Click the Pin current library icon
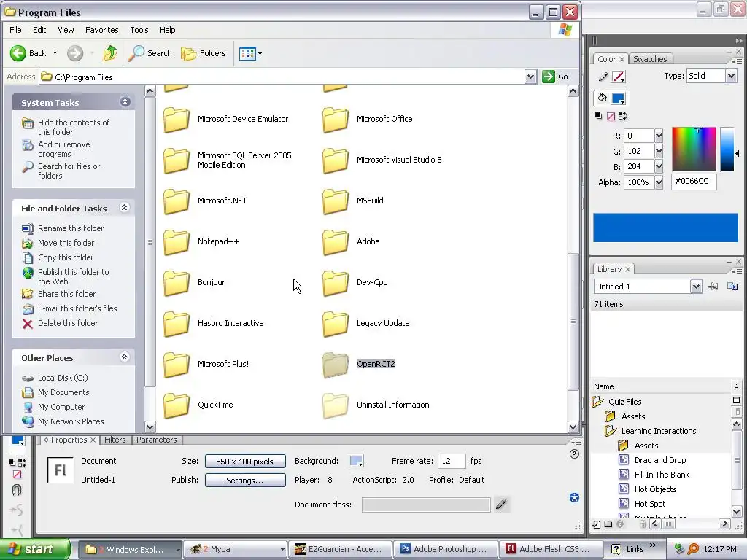747x560 pixels. (x=713, y=286)
